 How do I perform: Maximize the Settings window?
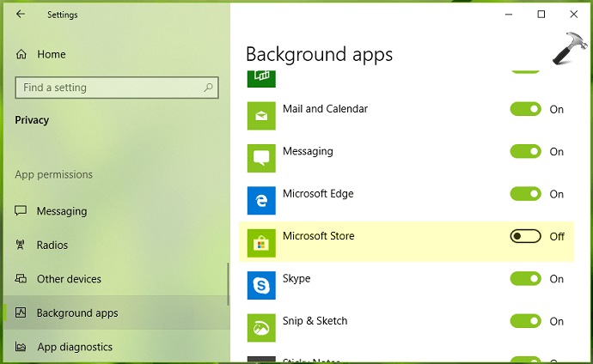[x=541, y=15]
